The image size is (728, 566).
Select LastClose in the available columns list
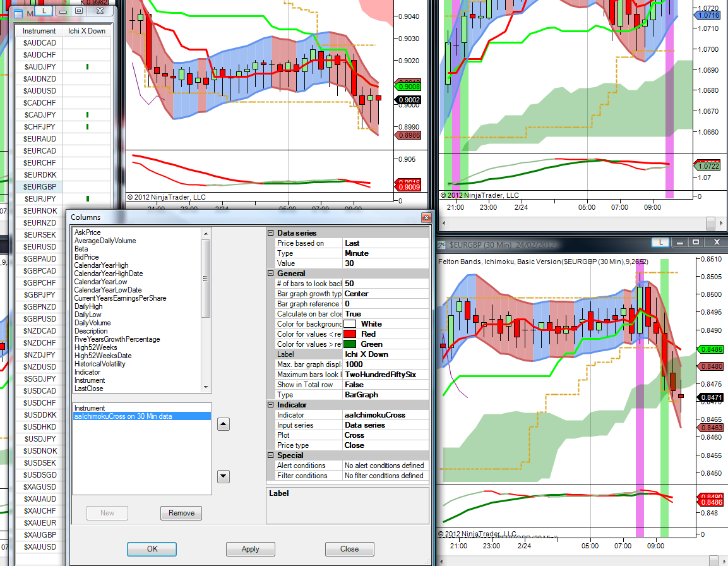(88, 388)
